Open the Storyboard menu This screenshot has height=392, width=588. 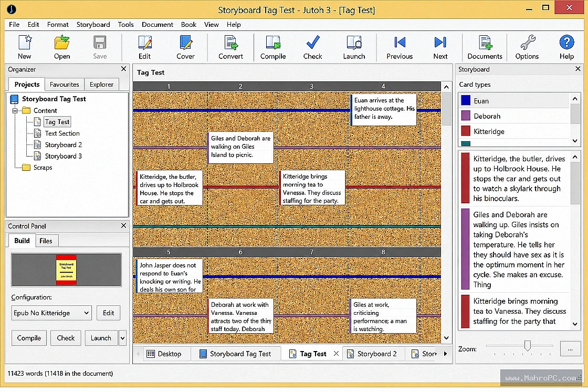click(93, 24)
